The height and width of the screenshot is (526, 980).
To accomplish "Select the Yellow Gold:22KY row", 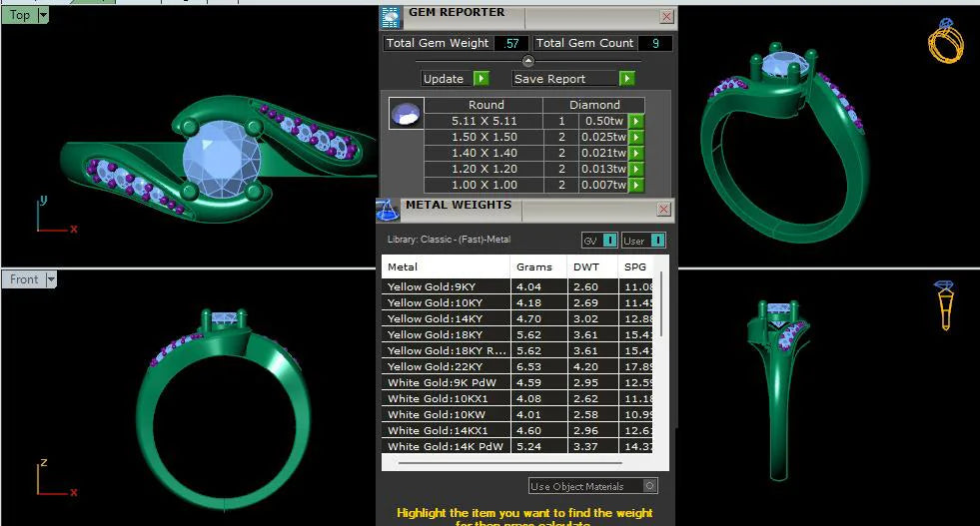I will coord(517,366).
